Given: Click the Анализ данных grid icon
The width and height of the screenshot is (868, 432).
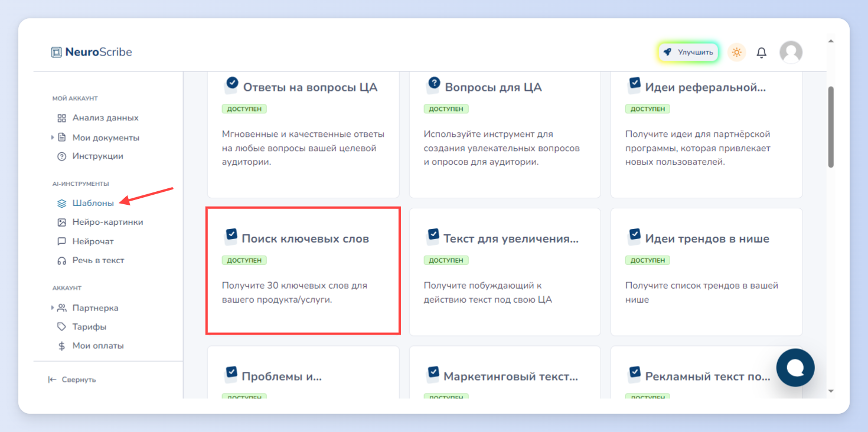Looking at the screenshot, I should [x=61, y=118].
